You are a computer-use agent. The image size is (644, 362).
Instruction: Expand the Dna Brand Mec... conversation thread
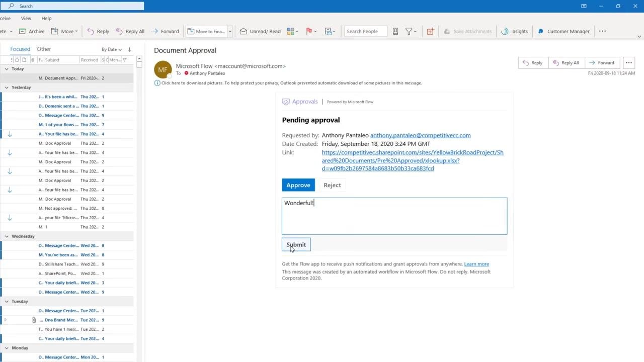click(6, 320)
